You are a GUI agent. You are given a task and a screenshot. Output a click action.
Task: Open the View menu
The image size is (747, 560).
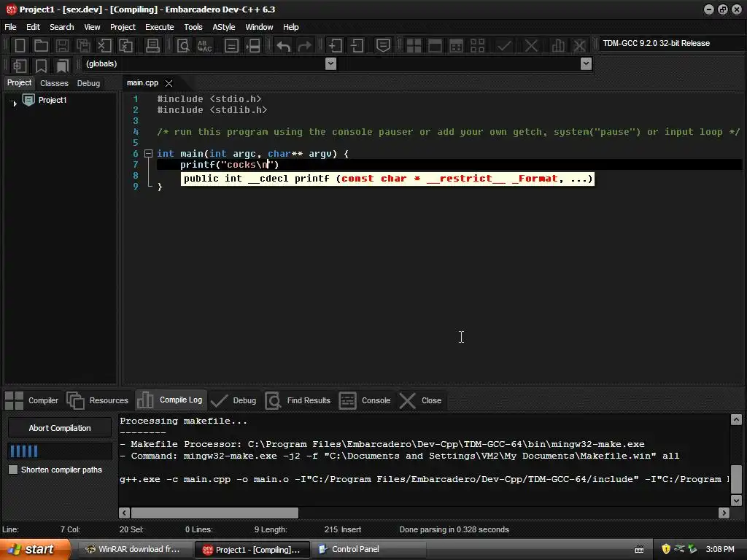point(92,27)
